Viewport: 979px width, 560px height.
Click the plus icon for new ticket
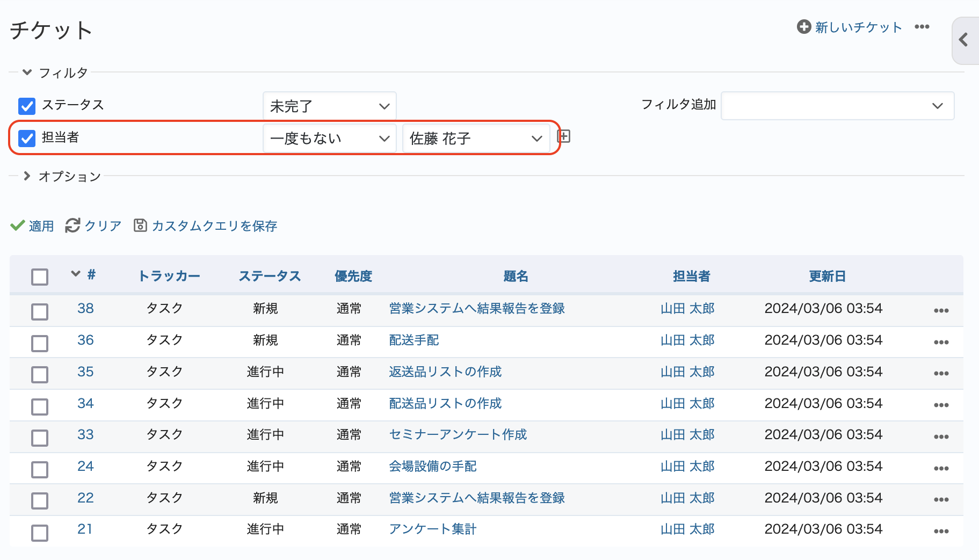[803, 27]
